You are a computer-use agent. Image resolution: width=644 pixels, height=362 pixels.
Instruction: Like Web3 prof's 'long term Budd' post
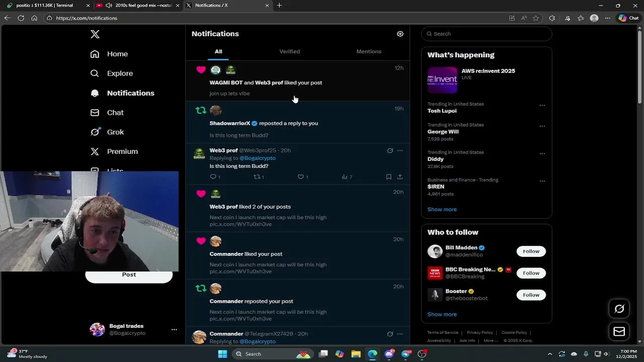tap(301, 176)
